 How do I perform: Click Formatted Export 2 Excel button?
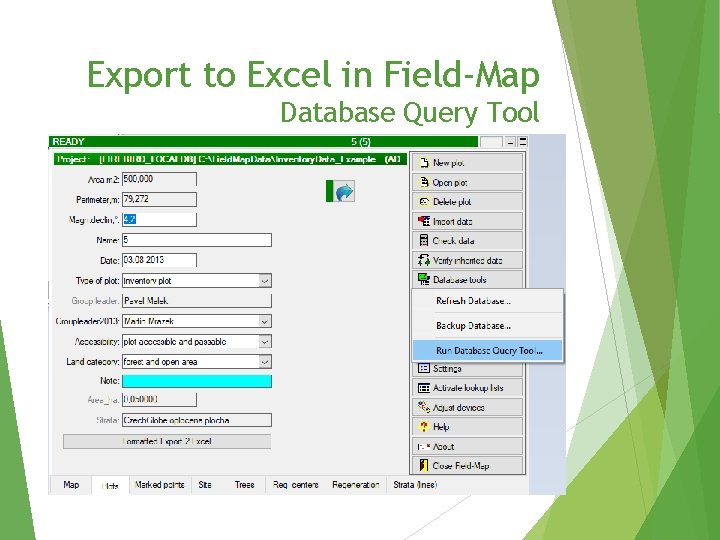[x=167, y=442]
